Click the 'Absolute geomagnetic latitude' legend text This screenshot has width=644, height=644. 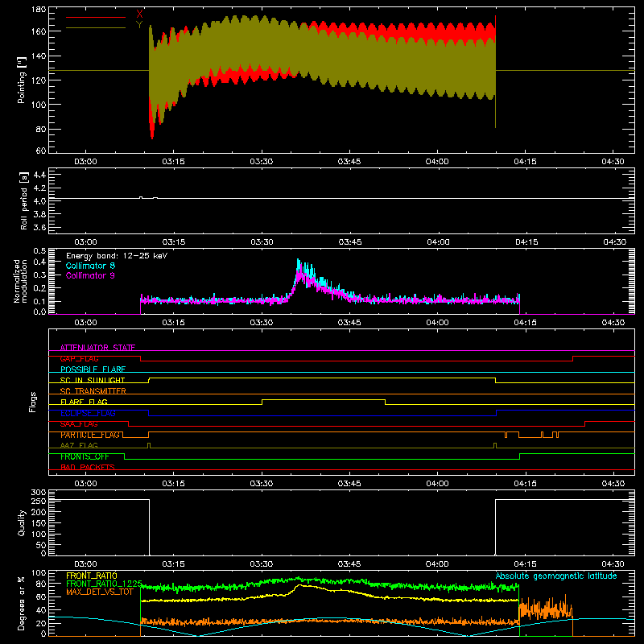tap(556, 576)
